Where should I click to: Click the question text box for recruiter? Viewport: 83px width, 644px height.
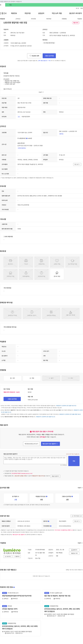coord(35,460)
